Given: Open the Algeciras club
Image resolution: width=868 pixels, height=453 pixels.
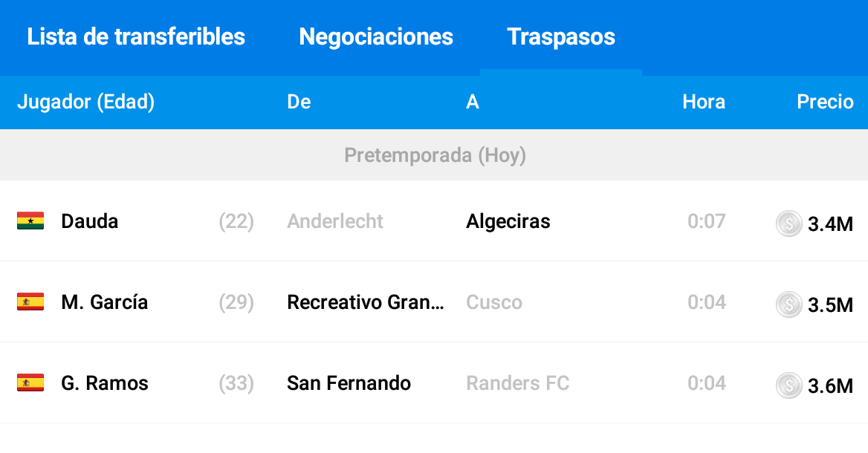Looking at the screenshot, I should pos(508,221).
